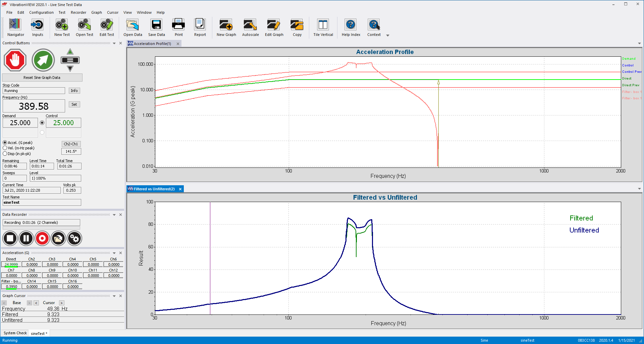Click the Context help icon

pyautogui.click(x=374, y=28)
